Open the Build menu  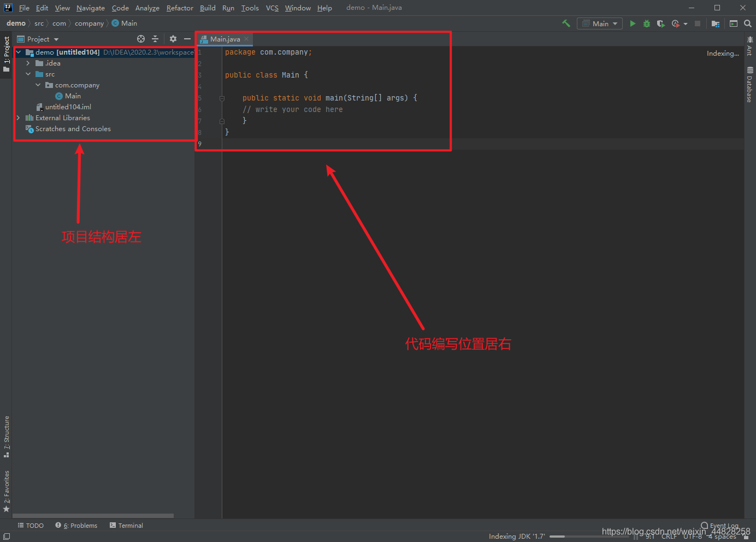pos(208,8)
